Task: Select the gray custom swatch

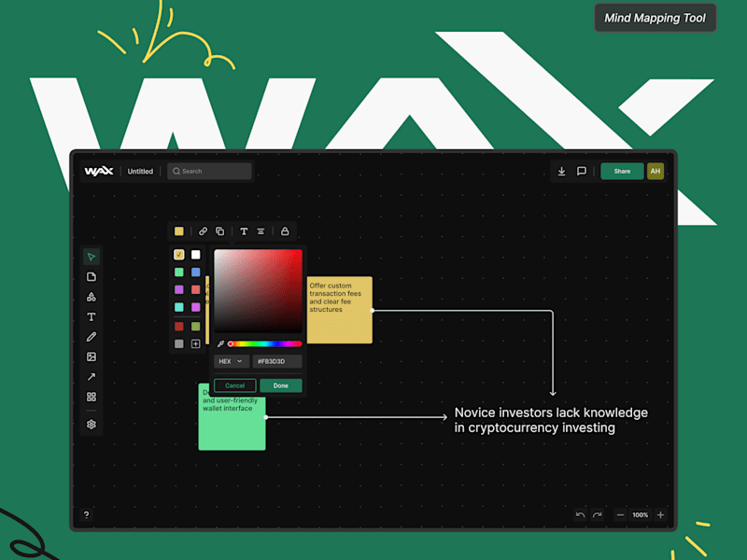Action: coord(179,343)
